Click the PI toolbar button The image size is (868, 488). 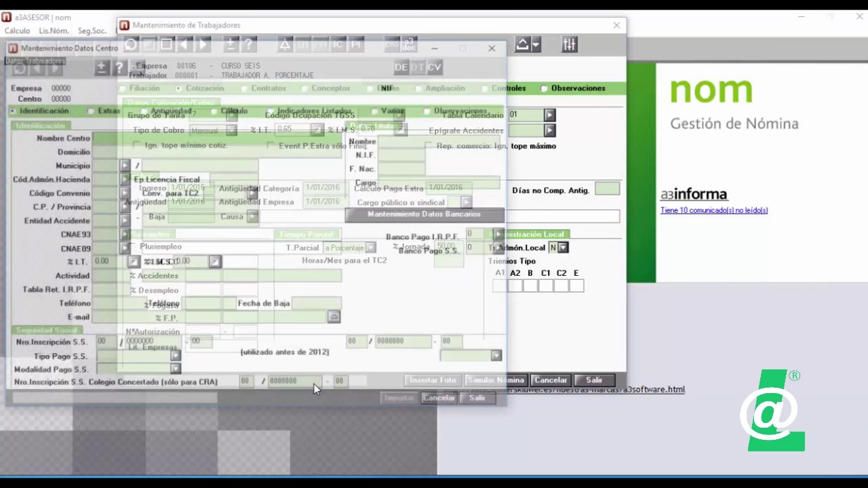coord(356,45)
